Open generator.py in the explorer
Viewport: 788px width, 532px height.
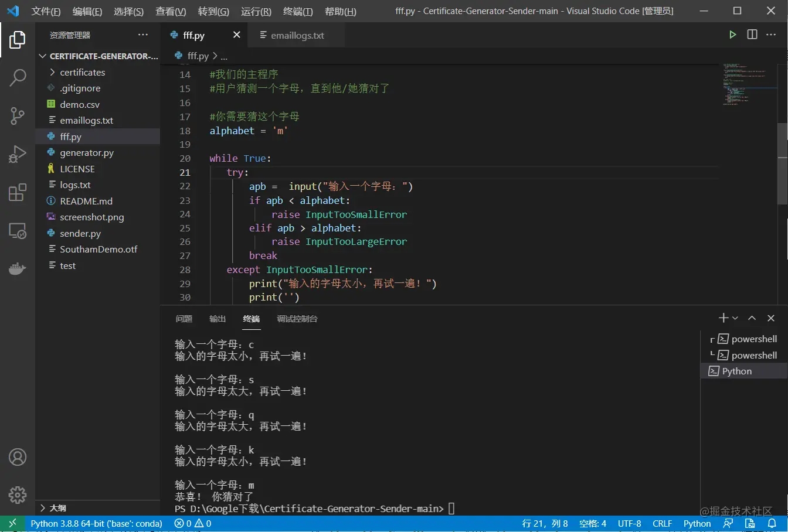pos(87,152)
